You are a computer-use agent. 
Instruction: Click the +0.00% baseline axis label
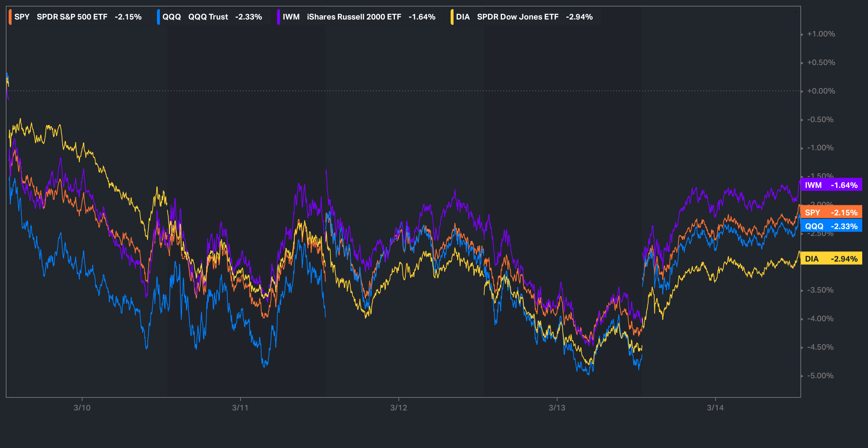(821, 91)
